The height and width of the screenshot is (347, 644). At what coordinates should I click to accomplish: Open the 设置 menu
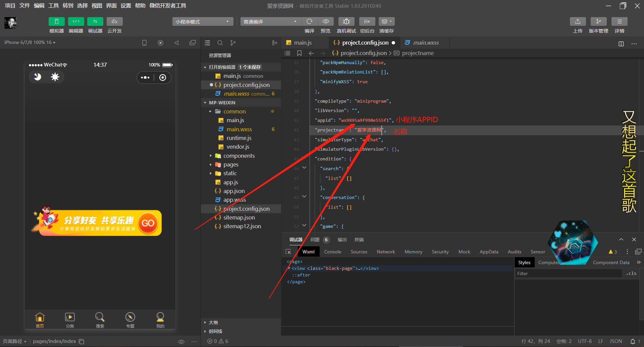point(126,6)
